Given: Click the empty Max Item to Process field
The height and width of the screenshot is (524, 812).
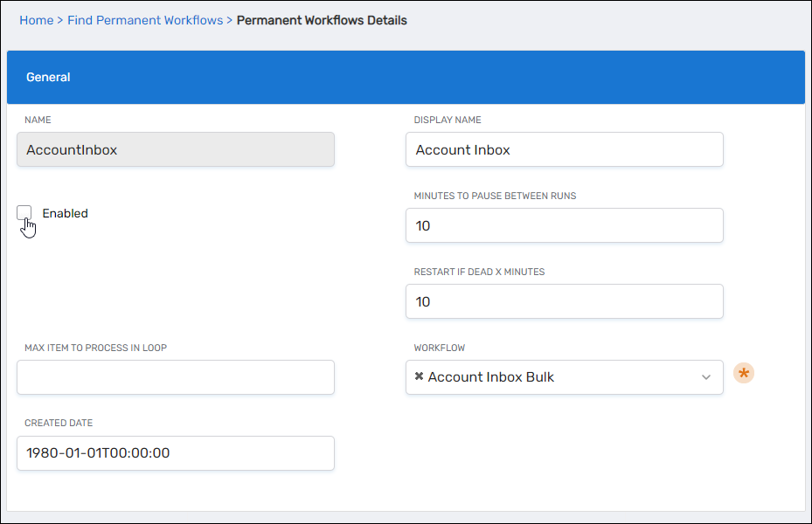Looking at the screenshot, I should click(x=175, y=377).
